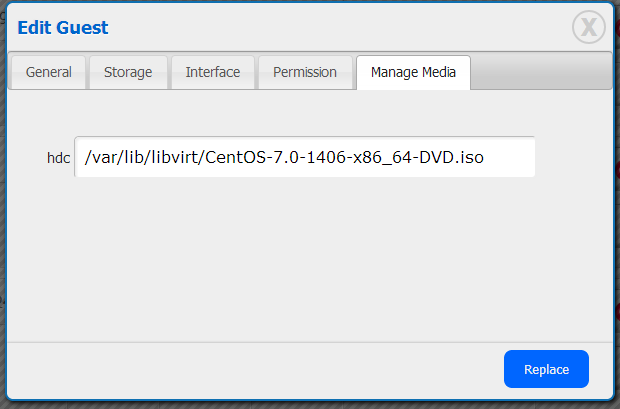
Task: Click footer area left of Replace
Action: tap(250, 370)
